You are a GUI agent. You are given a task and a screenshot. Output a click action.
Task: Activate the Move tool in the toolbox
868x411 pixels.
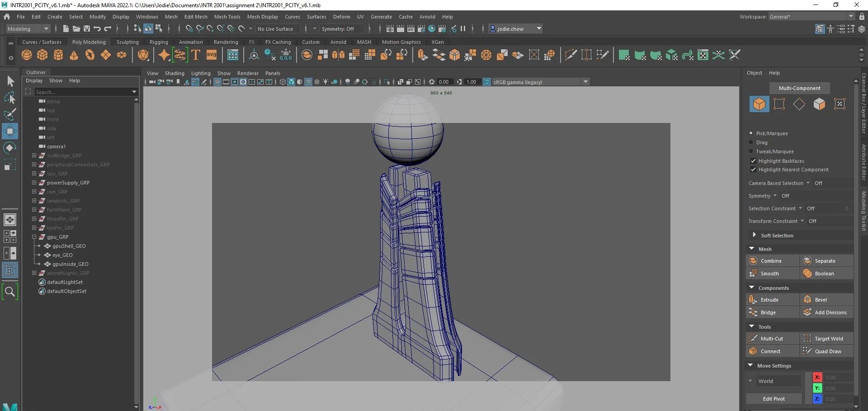pyautogui.click(x=10, y=131)
